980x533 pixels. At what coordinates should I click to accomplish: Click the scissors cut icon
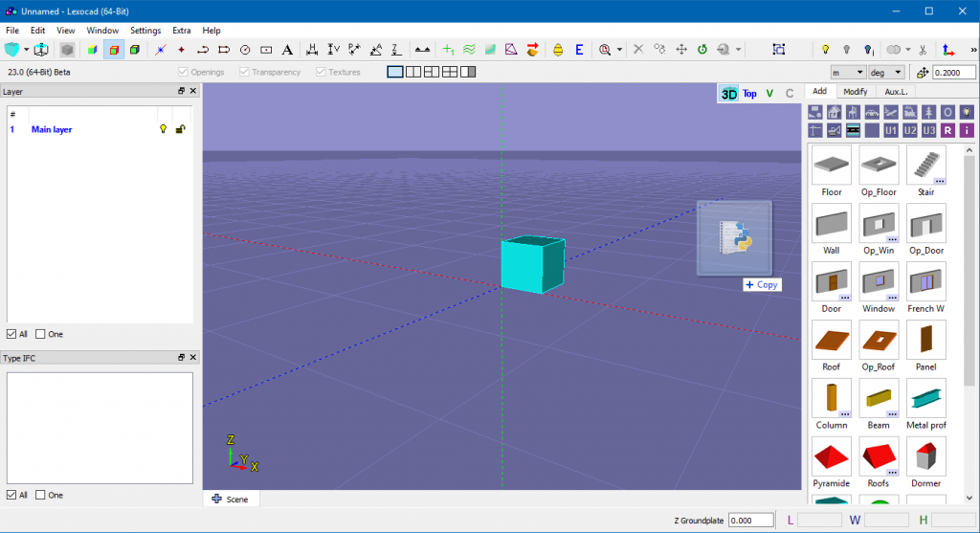tap(924, 50)
